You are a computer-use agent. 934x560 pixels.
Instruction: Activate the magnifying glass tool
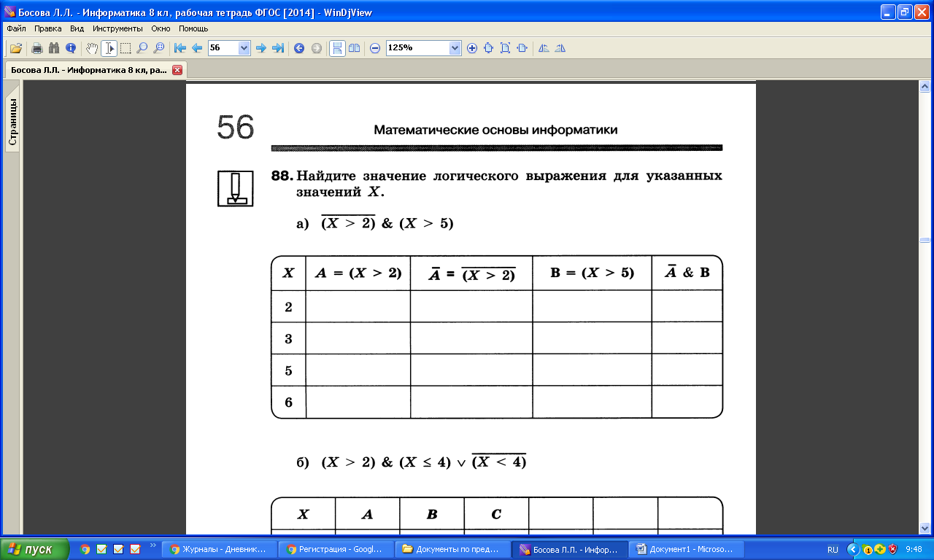click(142, 48)
